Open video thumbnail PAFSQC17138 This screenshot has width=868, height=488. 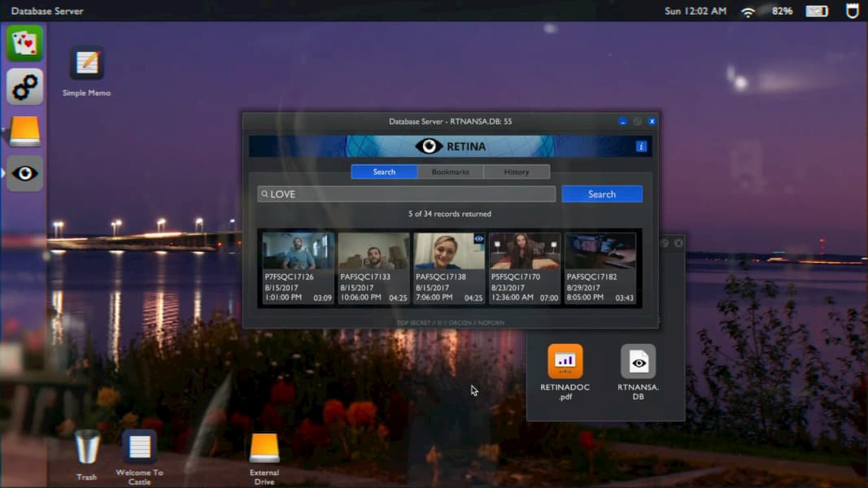tap(449, 268)
